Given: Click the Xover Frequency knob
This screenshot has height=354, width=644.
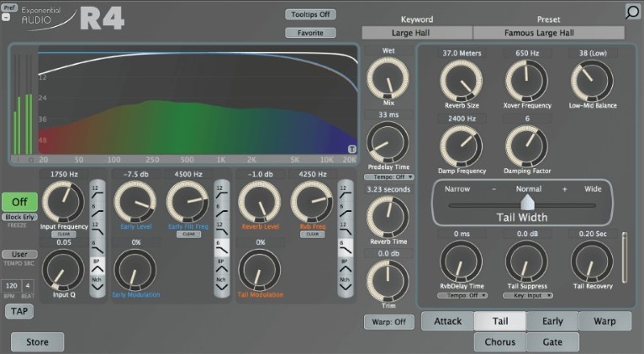Looking at the screenshot, I should (x=527, y=82).
